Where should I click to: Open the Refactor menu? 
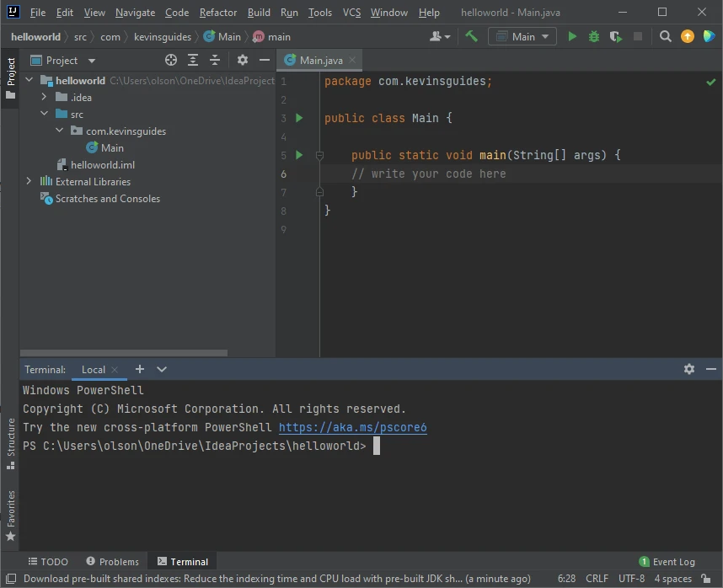point(218,13)
